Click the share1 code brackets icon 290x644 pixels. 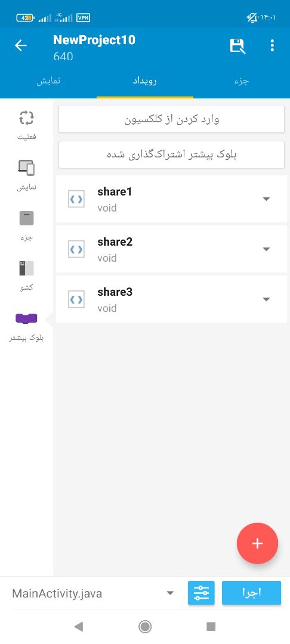(x=76, y=199)
